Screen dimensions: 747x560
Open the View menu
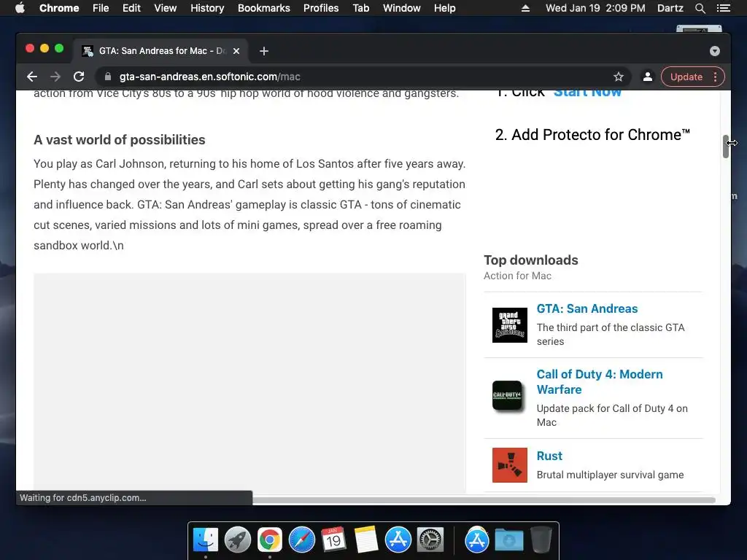[x=166, y=8]
